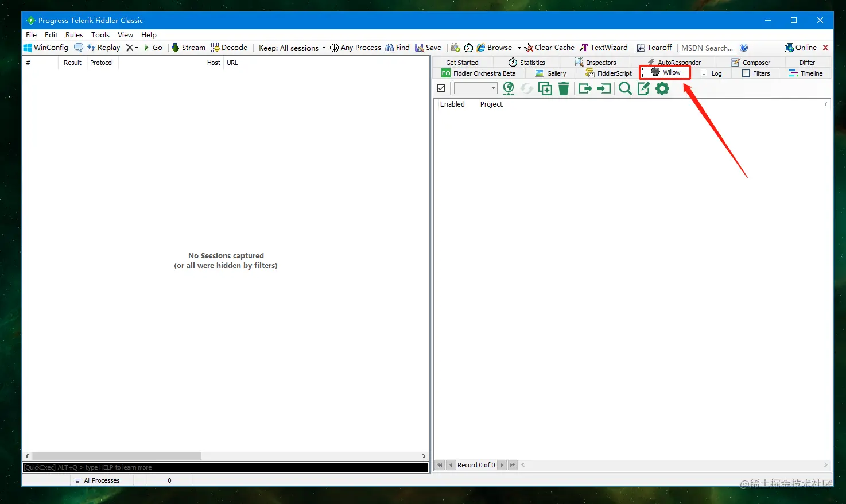Toggle Stream mode in toolbar
Viewport: 846px width, 504px height.
coord(188,48)
